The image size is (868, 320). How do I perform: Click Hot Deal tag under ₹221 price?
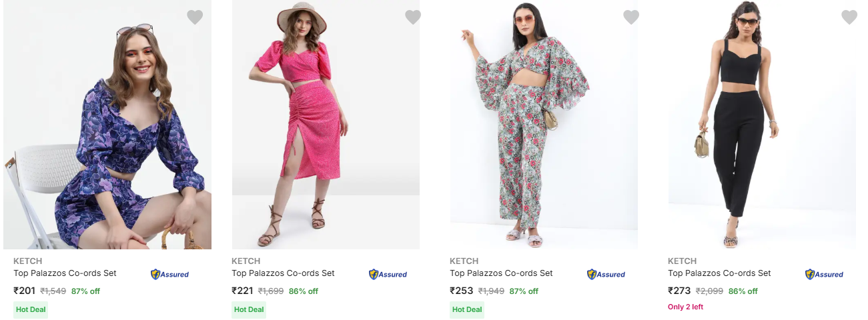(x=249, y=309)
